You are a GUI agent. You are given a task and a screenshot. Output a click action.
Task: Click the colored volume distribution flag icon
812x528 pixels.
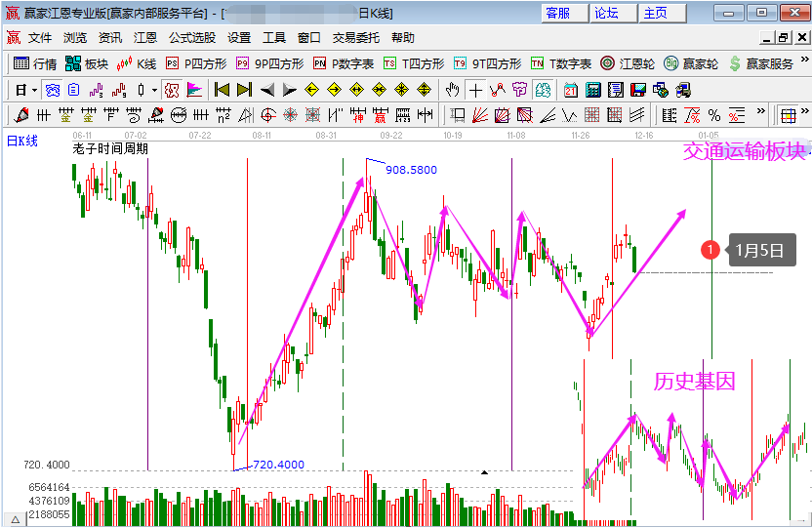(194, 90)
